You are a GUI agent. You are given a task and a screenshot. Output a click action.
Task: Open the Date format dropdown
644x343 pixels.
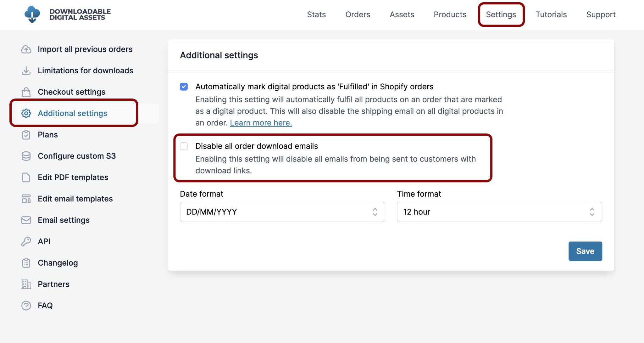click(282, 212)
